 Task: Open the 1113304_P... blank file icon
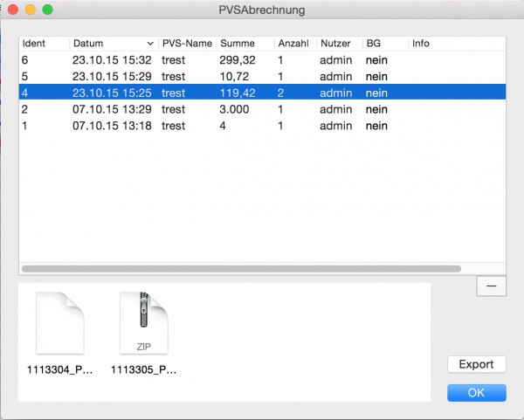(x=60, y=323)
